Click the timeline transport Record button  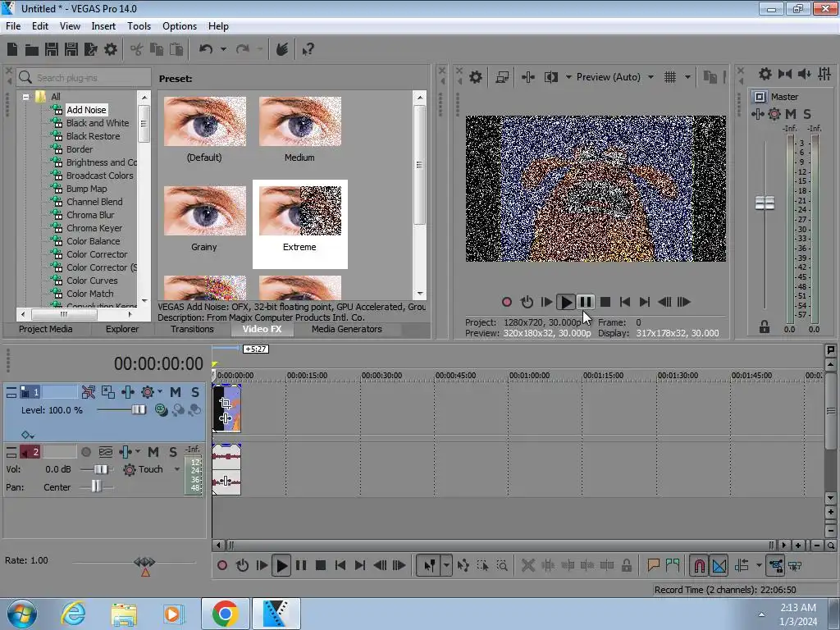point(222,565)
